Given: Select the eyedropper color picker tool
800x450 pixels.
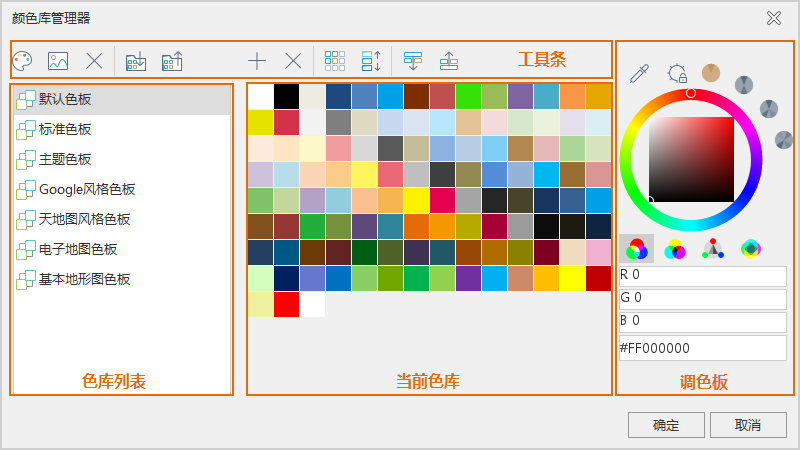Looking at the screenshot, I should coord(639,73).
